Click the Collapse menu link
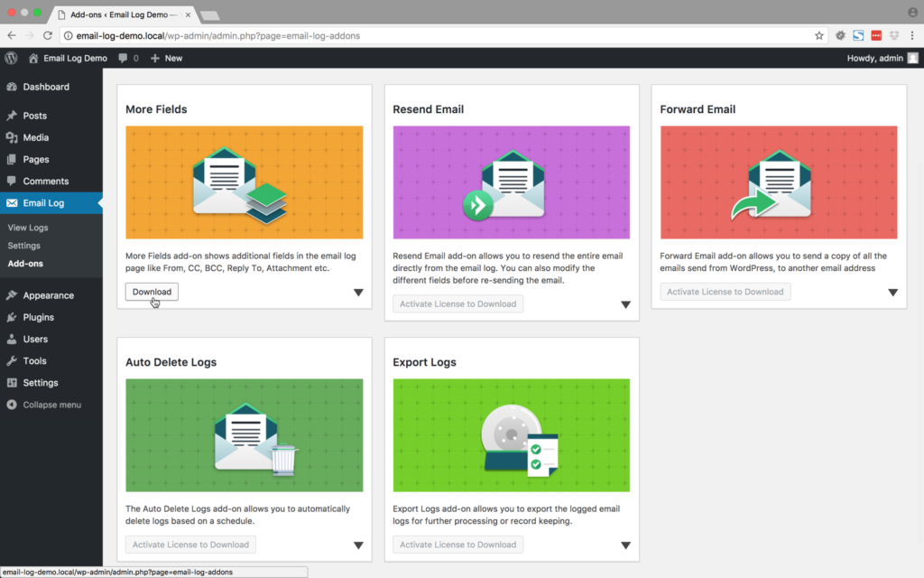The height and width of the screenshot is (578, 924). tap(51, 405)
